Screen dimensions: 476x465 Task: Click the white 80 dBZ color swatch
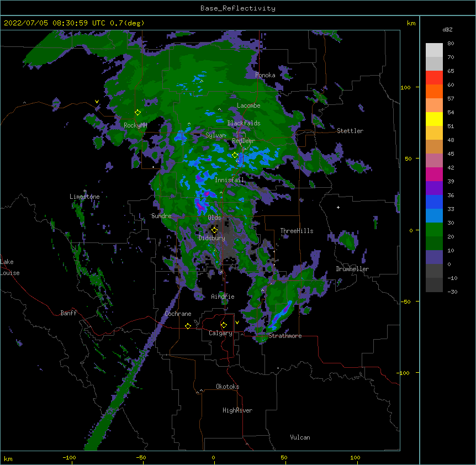tap(434, 50)
